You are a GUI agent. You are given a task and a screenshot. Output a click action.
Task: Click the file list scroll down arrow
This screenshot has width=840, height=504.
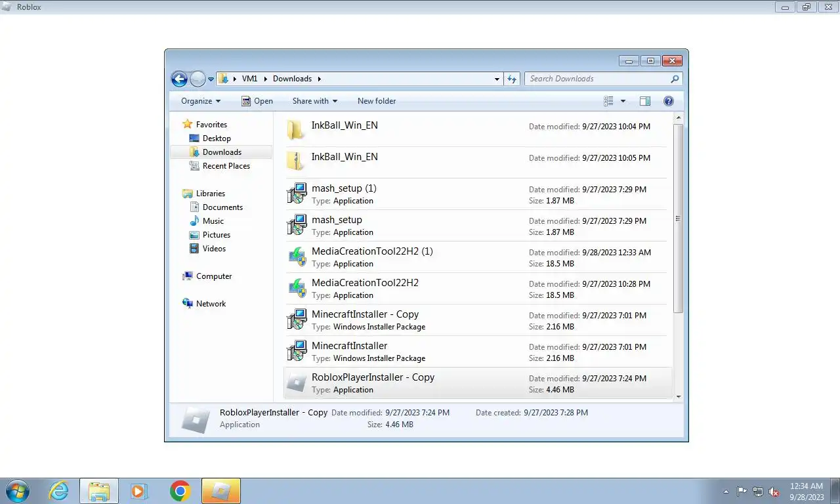pyautogui.click(x=679, y=396)
